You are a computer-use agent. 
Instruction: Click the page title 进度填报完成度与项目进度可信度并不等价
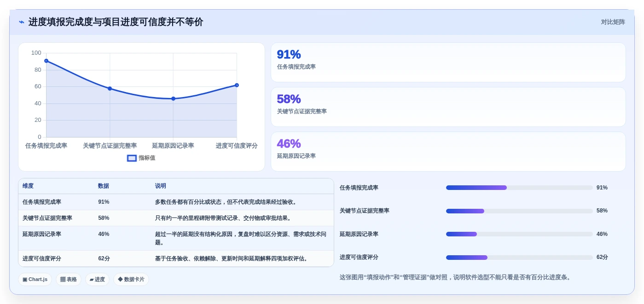(x=116, y=22)
